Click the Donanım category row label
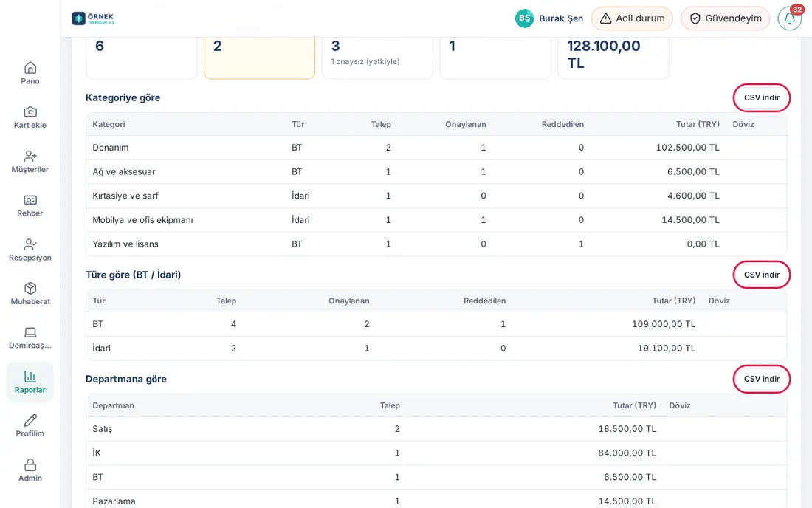This screenshot has height=508, width=812. click(110, 148)
